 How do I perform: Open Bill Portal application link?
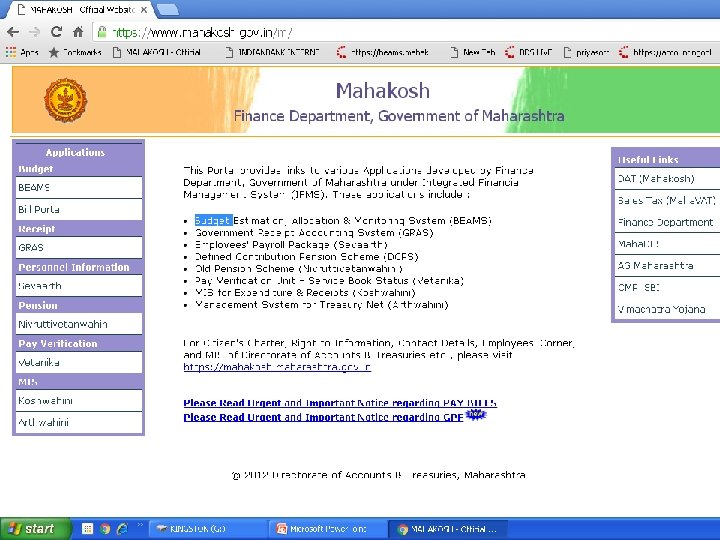(x=79, y=209)
